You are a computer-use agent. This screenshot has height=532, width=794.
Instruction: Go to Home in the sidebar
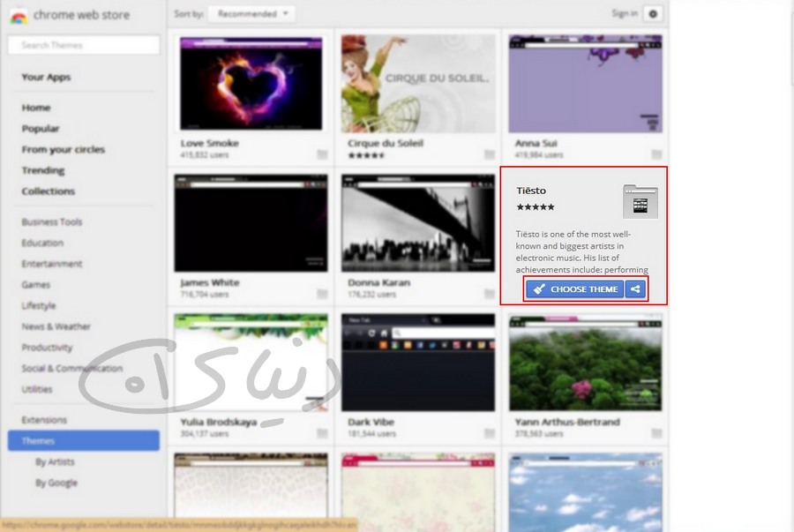(x=36, y=108)
